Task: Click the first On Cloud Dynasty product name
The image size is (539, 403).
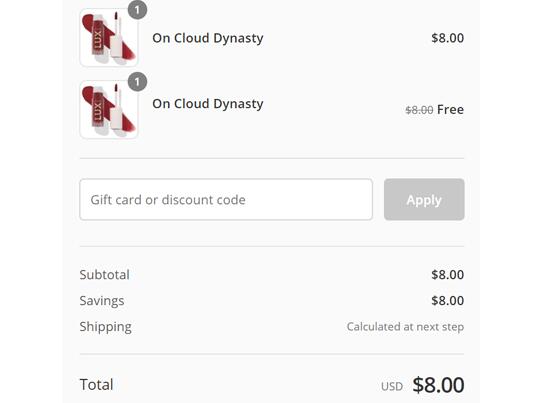Action: click(x=208, y=38)
